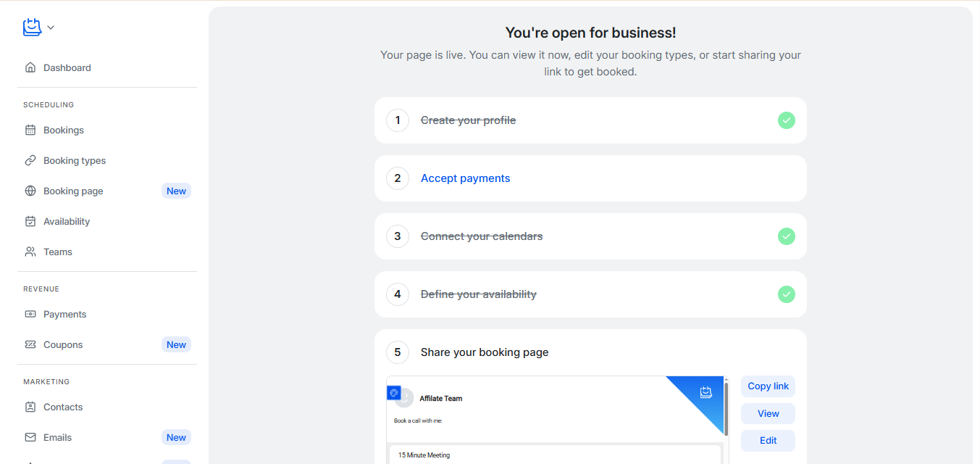Click the "You're open for business!" heading

point(590,33)
